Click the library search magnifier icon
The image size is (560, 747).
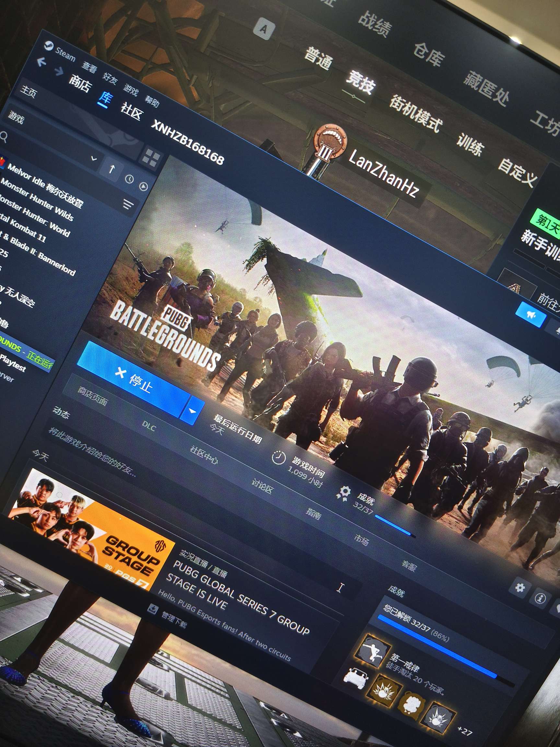(4, 137)
